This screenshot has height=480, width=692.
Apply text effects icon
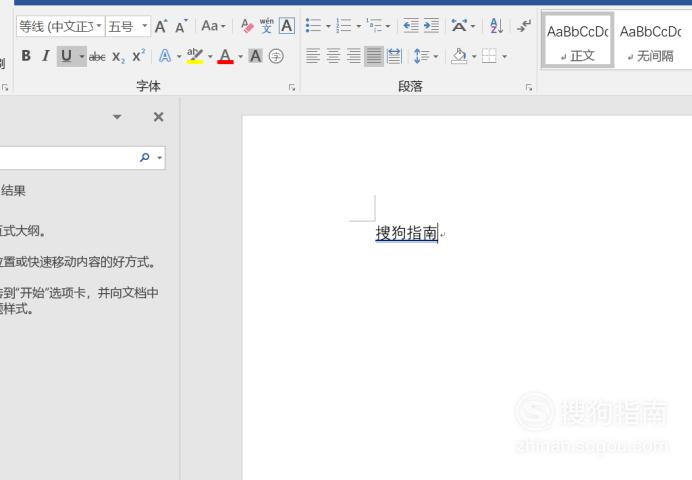165,56
